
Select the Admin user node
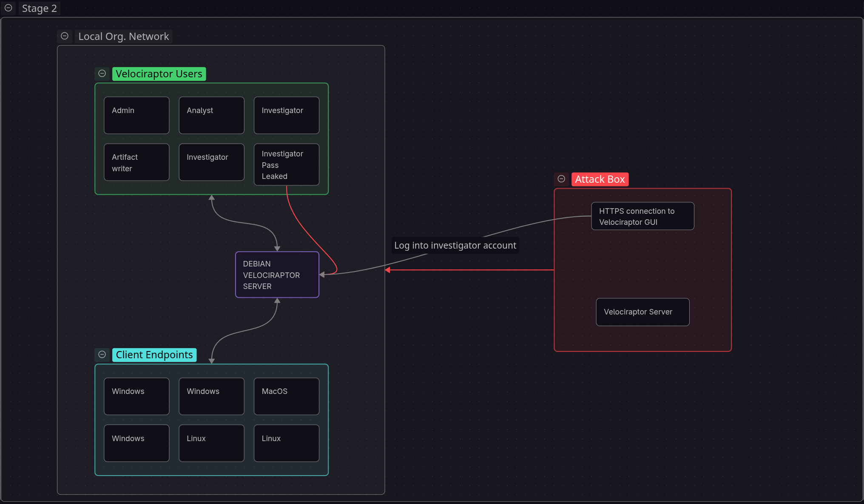[136, 115]
